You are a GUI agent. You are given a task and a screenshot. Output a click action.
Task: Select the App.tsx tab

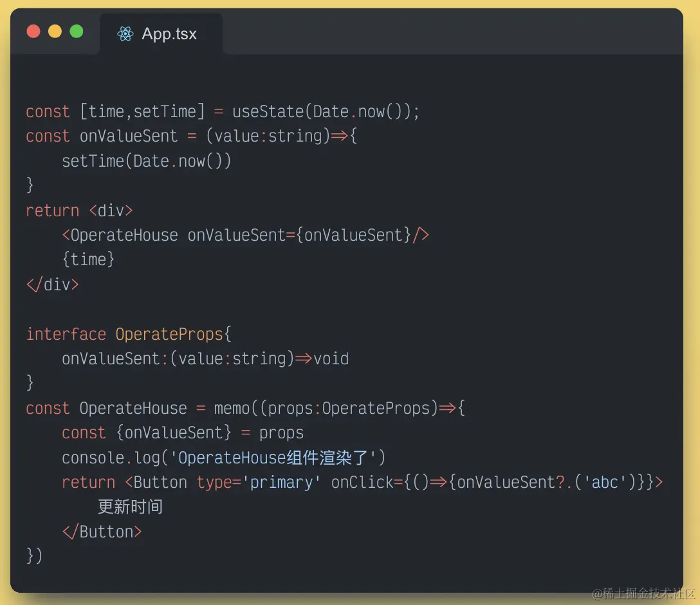point(161,34)
